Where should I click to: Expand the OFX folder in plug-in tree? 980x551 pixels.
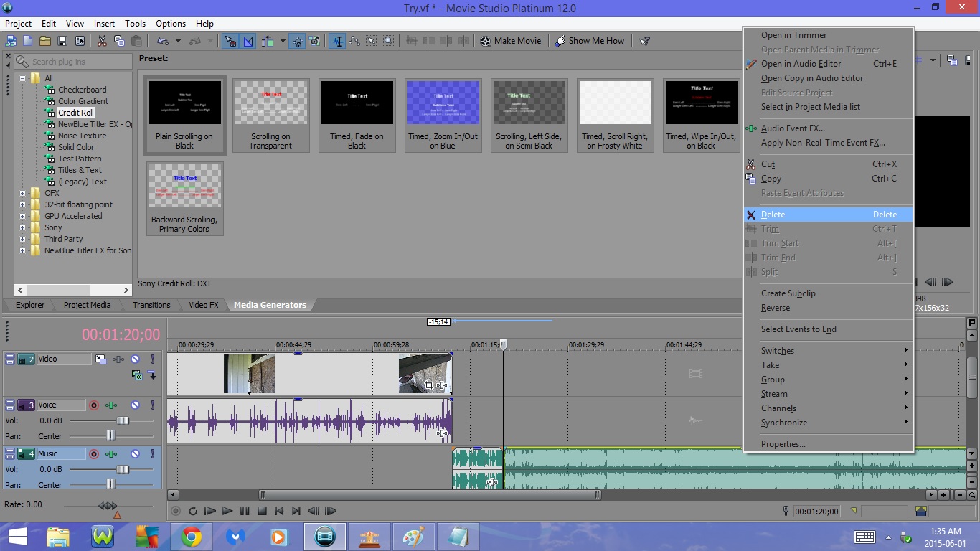coord(22,193)
